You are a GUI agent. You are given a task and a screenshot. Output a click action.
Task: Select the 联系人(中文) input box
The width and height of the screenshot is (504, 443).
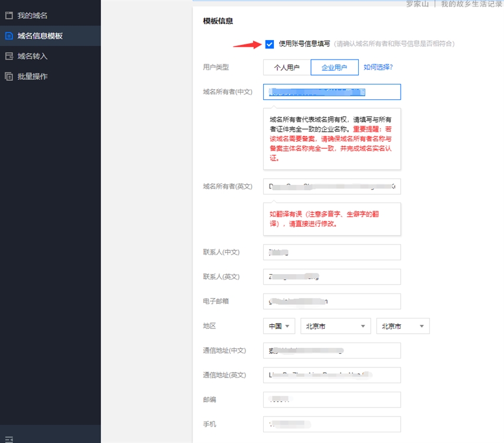pos(332,252)
